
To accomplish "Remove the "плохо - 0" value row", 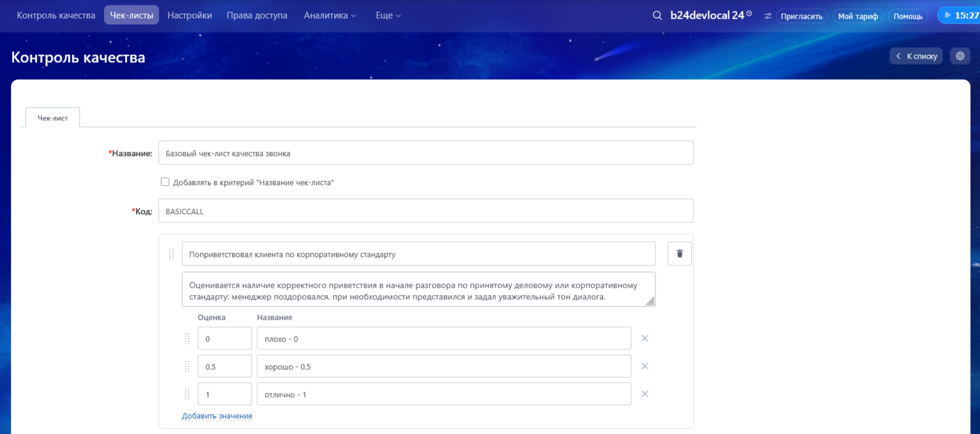I will click(645, 338).
